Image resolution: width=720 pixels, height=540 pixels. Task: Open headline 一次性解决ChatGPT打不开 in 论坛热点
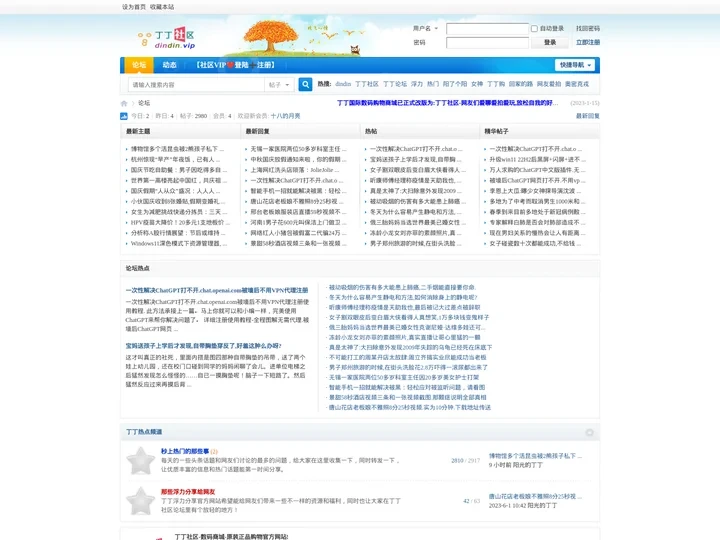tap(217, 290)
